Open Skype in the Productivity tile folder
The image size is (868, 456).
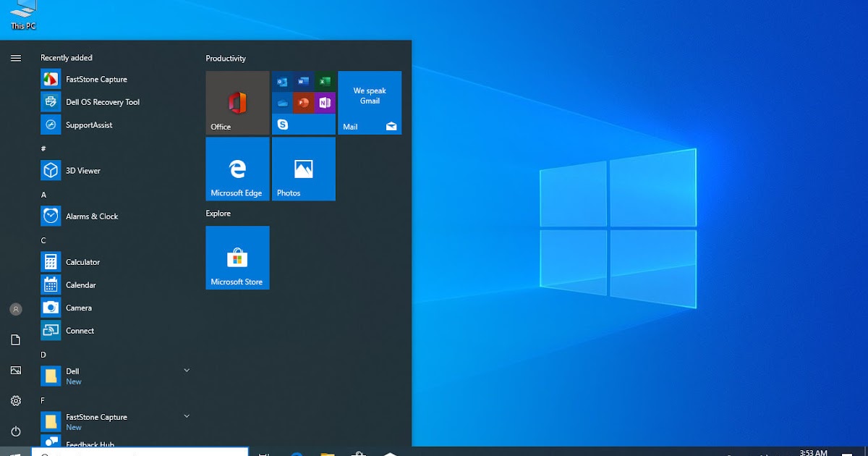pyautogui.click(x=282, y=124)
